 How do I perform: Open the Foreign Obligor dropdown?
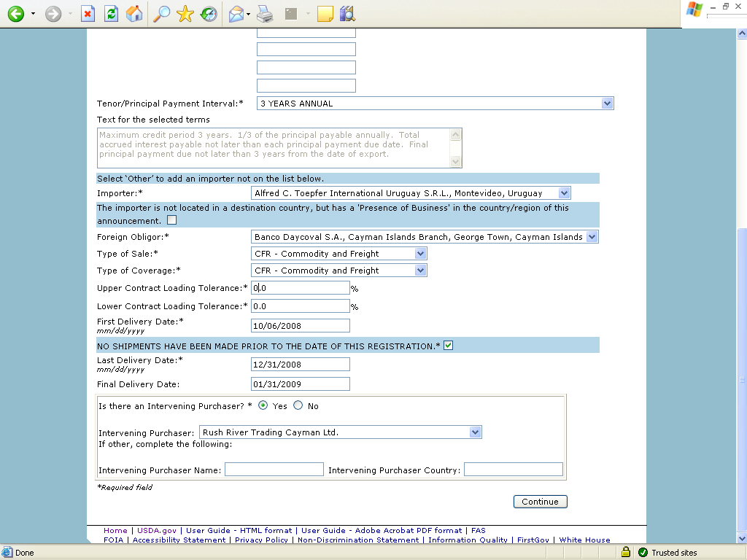point(592,237)
